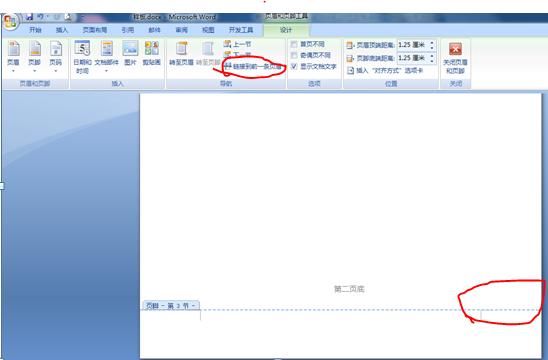Go to the 视图 ribbon tab
The image size is (548, 360).
pos(208,30)
